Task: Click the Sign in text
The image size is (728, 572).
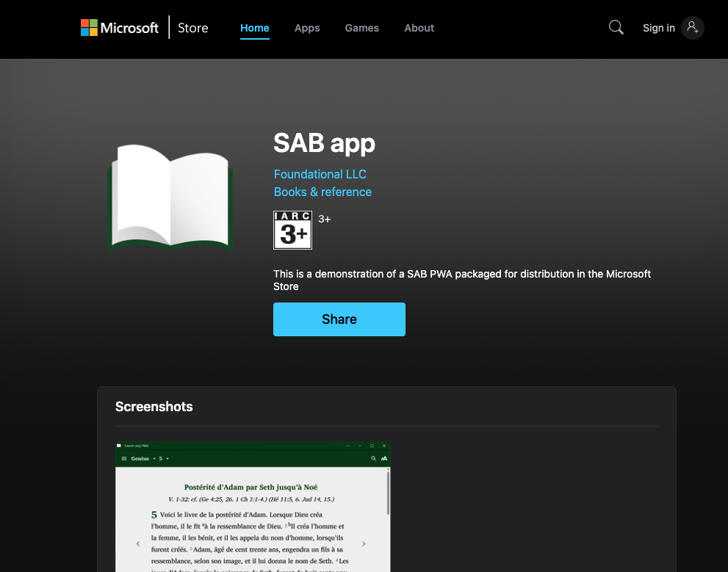Action: point(658,28)
